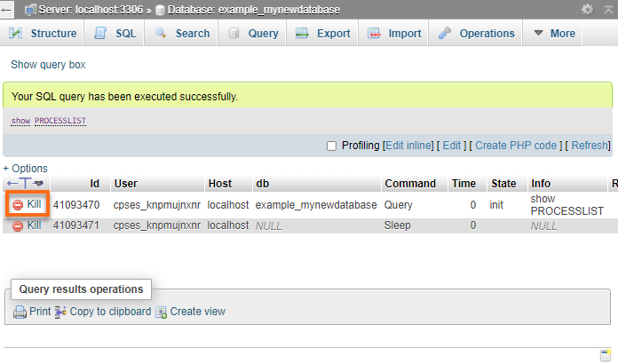The height and width of the screenshot is (364, 618).
Task: Sort by the User column header
Action: point(126,184)
